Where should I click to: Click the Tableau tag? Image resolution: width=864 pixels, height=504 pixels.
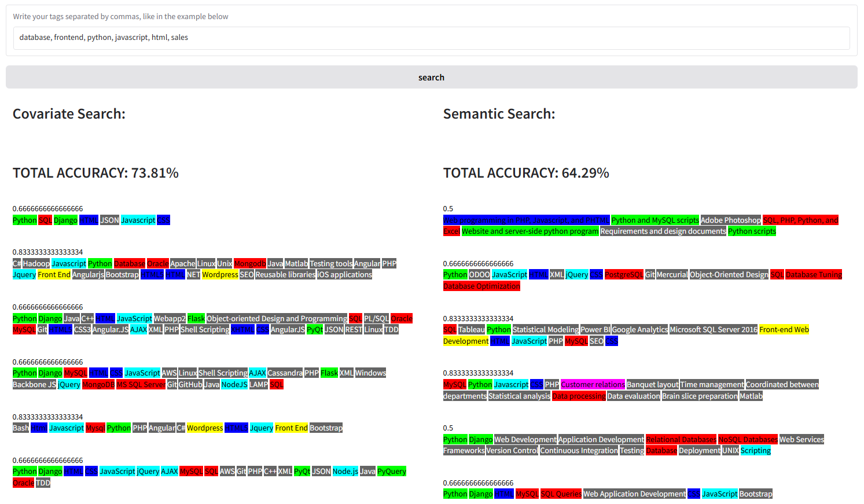[x=472, y=330]
